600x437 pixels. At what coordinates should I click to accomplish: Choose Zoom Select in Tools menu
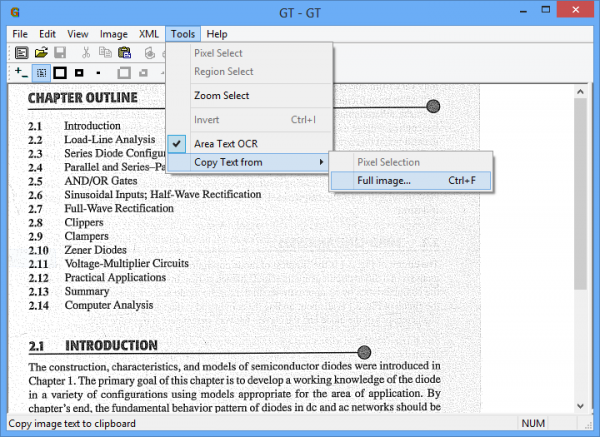point(249,96)
